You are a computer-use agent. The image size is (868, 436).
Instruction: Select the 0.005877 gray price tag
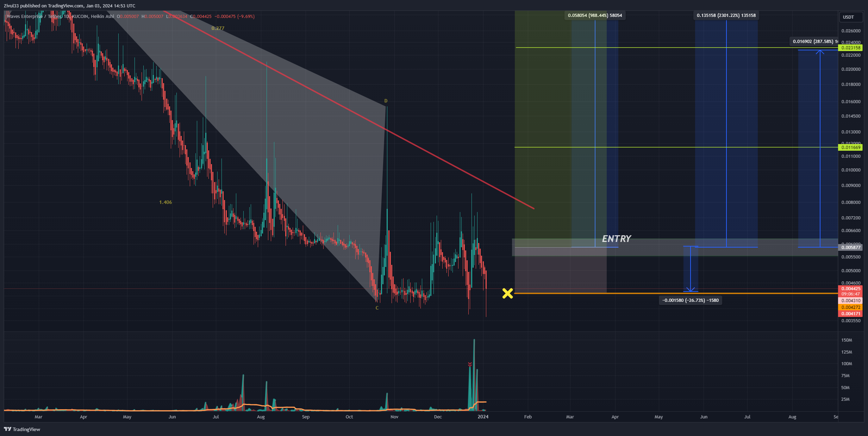[850, 248]
